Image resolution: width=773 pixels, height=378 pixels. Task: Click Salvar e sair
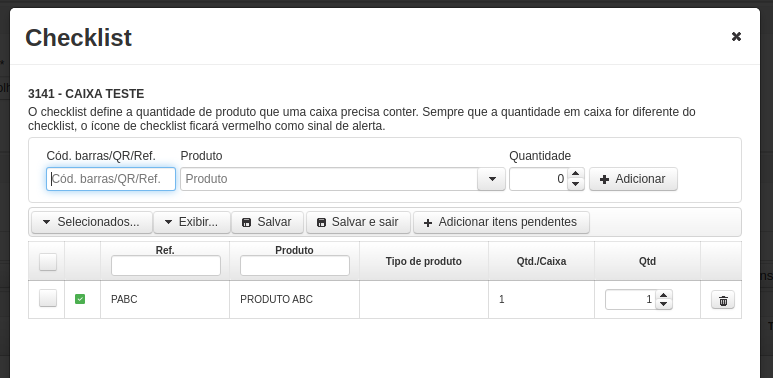(358, 222)
